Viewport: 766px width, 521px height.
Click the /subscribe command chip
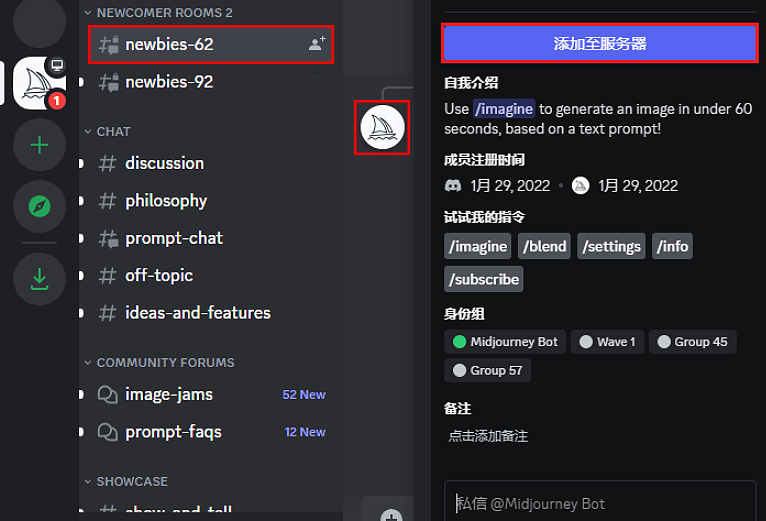pos(484,279)
